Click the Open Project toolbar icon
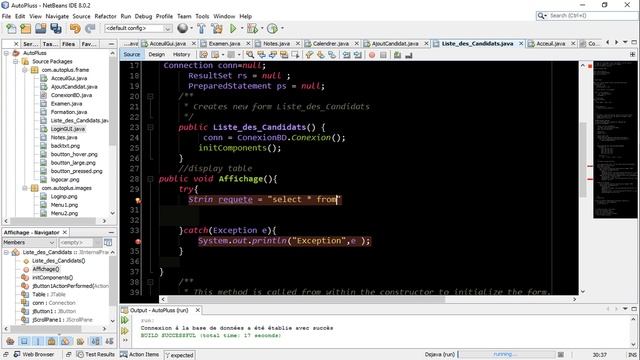The width and height of the screenshot is (640, 360). pos(41,29)
